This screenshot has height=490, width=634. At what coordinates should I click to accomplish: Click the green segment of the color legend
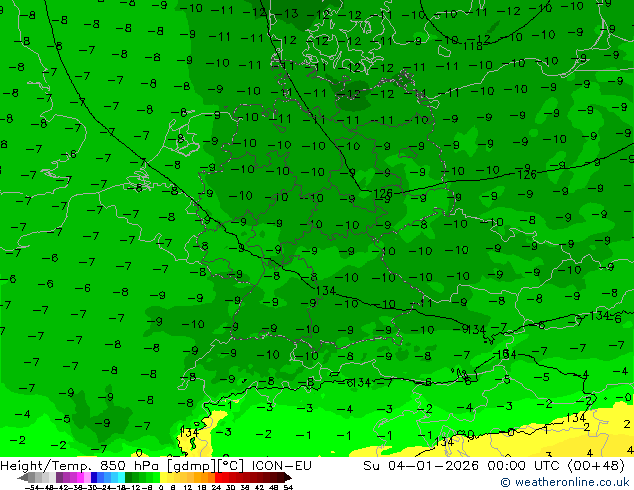point(142,477)
